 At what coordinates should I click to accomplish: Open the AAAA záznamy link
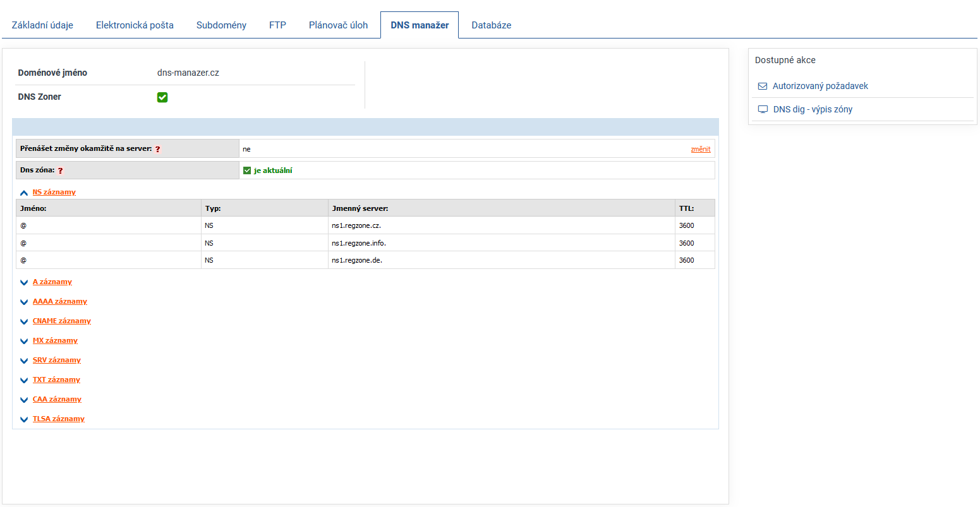tap(60, 302)
